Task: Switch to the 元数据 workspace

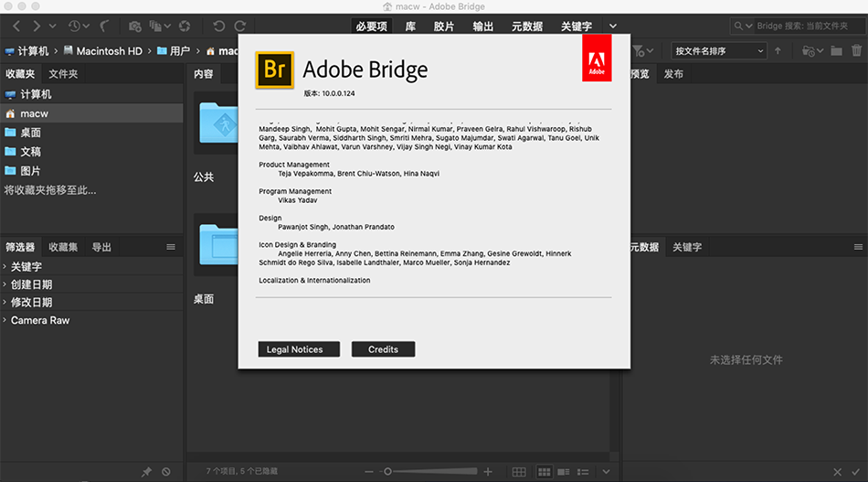Action: [x=527, y=26]
